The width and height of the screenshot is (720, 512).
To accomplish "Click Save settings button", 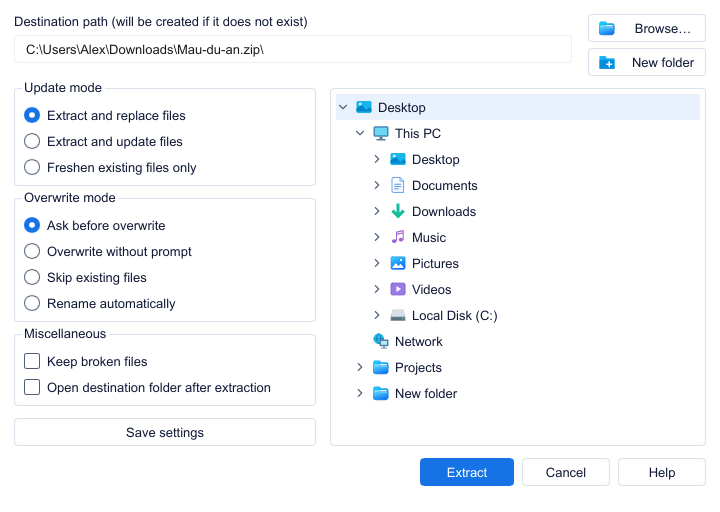I will (165, 432).
